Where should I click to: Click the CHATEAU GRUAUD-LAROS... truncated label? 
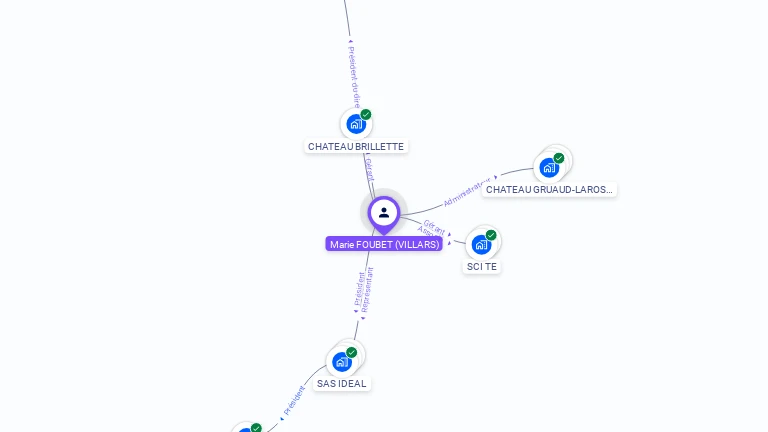549,190
